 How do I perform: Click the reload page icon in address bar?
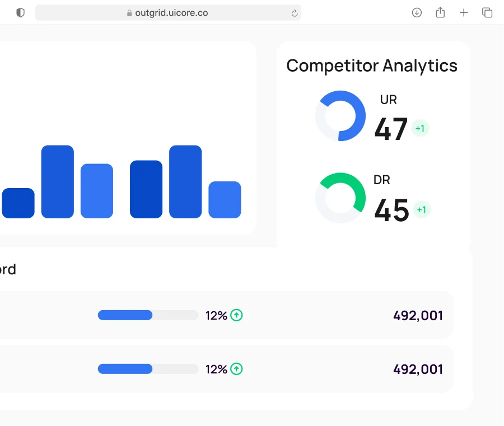tap(295, 13)
